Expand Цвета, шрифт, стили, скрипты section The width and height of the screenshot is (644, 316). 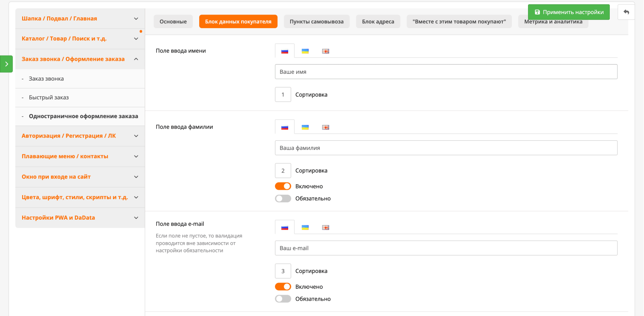[80, 197]
